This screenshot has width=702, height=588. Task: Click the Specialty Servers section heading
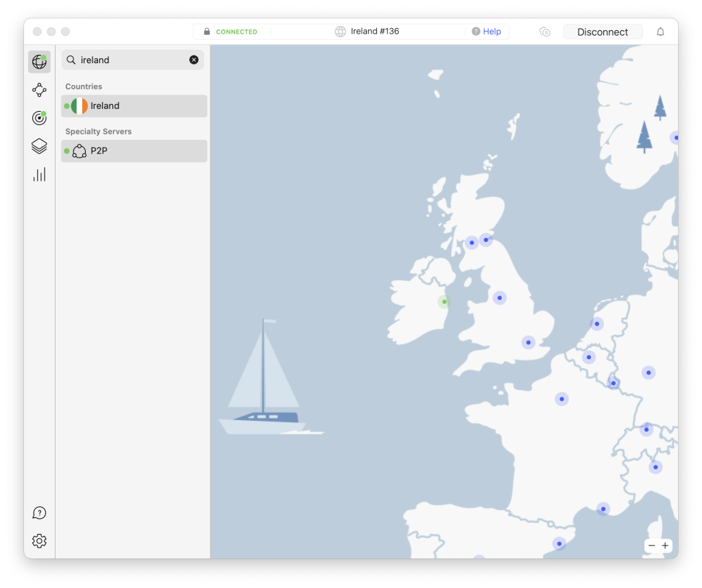tap(99, 132)
